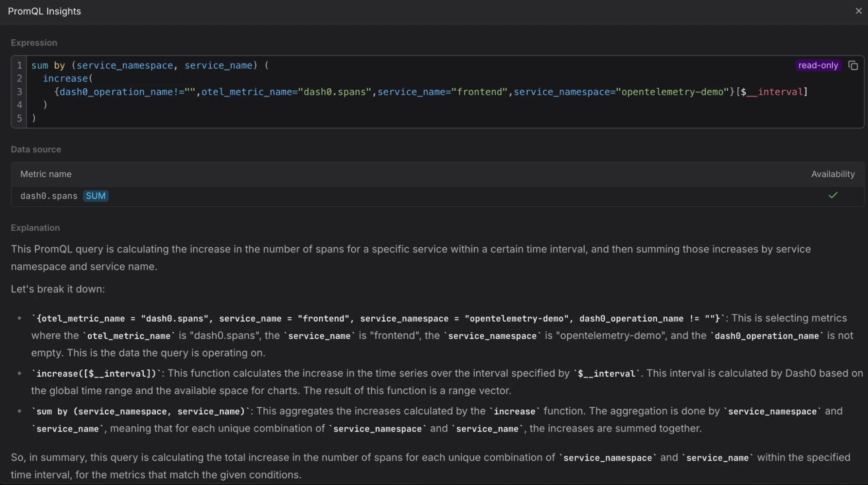Image resolution: width=868 pixels, height=485 pixels.
Task: Click line number 1 in the editor gutter
Action: 20,65
